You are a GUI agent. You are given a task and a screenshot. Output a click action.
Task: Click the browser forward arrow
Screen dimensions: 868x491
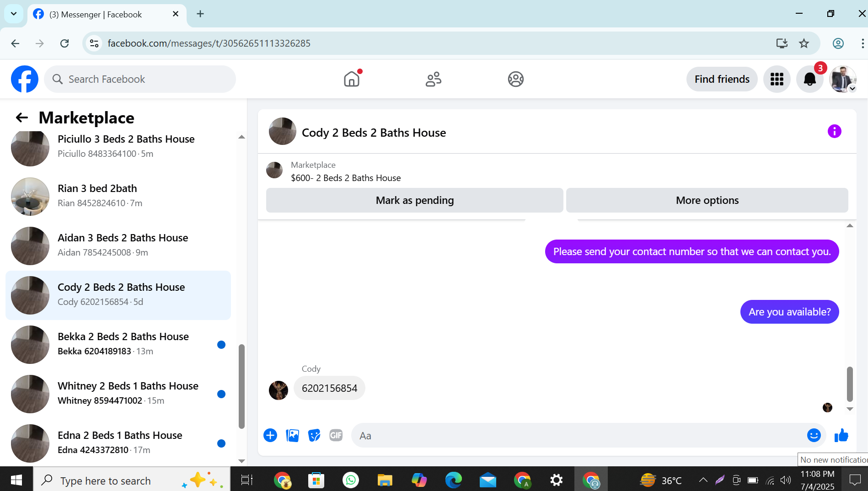pos(40,43)
